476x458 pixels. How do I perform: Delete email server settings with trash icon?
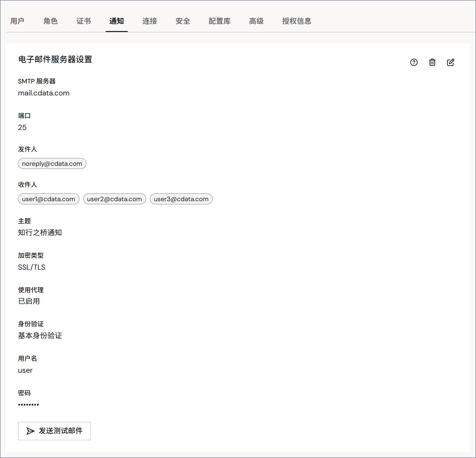tap(432, 63)
